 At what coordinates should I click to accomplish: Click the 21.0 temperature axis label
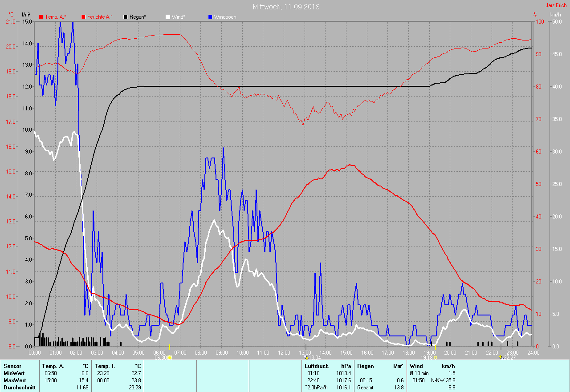click(10, 21)
